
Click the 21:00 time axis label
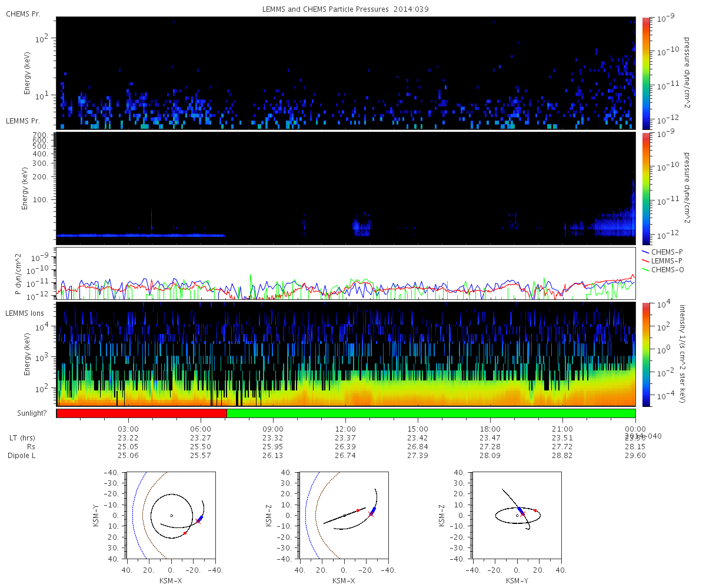[562, 429]
